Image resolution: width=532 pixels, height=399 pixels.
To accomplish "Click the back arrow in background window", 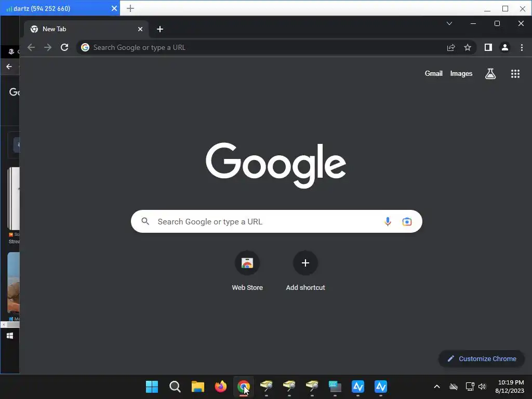I will [x=9, y=66].
